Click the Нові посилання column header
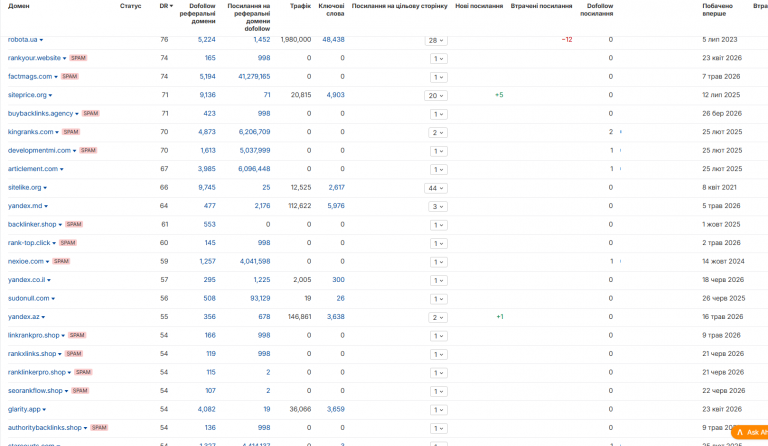 [479, 6]
